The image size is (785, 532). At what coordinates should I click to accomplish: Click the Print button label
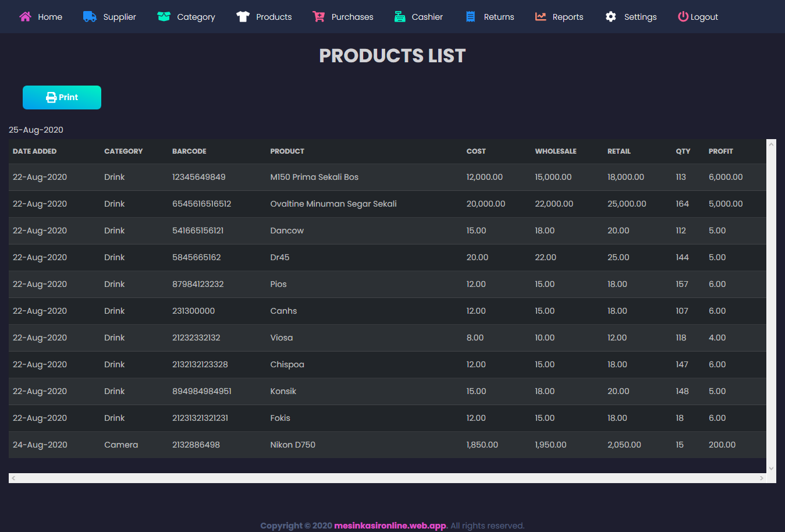coord(68,97)
